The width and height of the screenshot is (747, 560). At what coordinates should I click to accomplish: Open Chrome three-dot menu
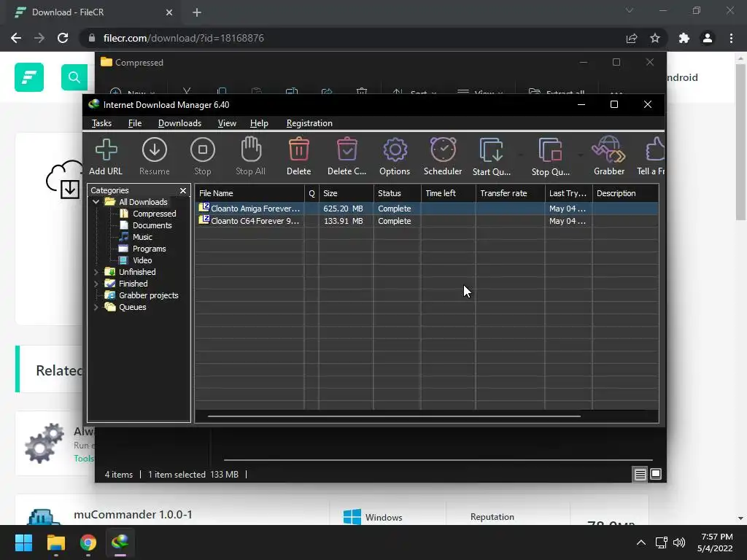(731, 38)
